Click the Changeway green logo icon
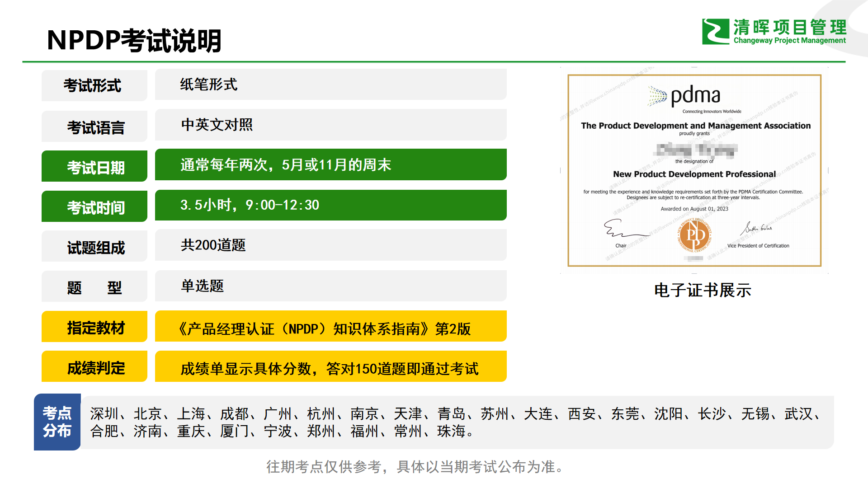This screenshot has height=488, width=868. point(715,31)
